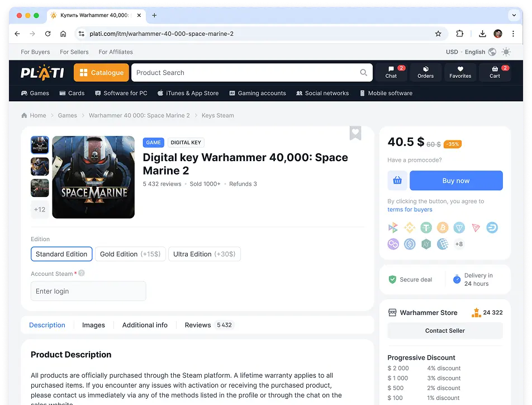
Task: Open the main Space Marine cover image
Action: 93,177
